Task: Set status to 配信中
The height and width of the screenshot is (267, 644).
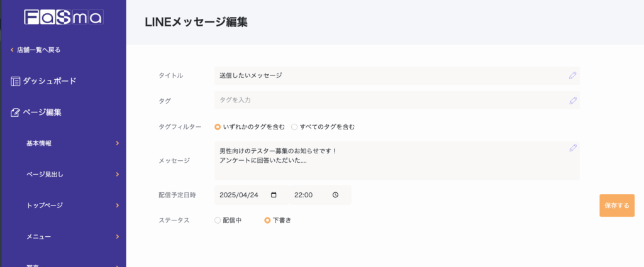Action: click(x=218, y=221)
